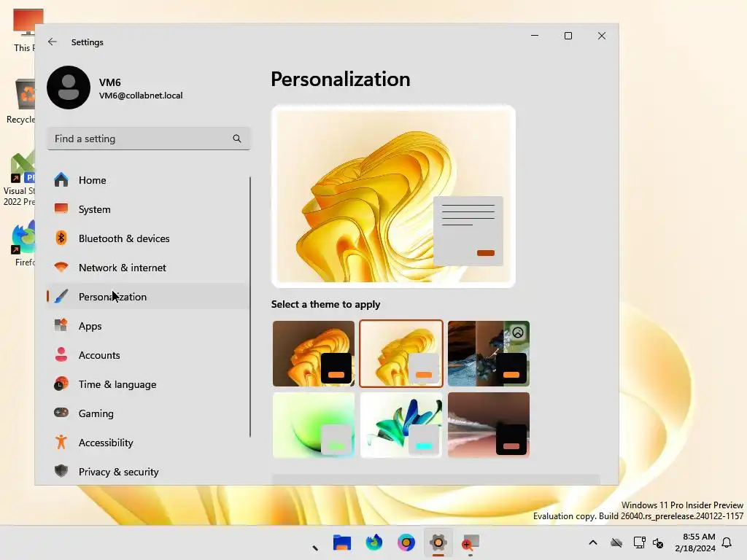This screenshot has height=560, width=747.
Task: Open the screen capture taskbar app
Action: coord(471,542)
